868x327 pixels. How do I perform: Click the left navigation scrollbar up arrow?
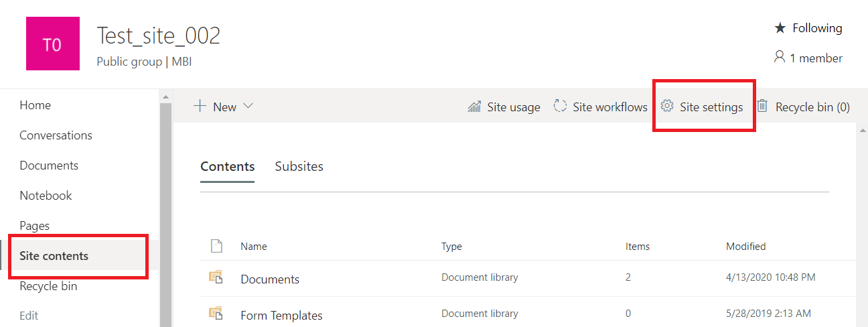click(x=164, y=97)
